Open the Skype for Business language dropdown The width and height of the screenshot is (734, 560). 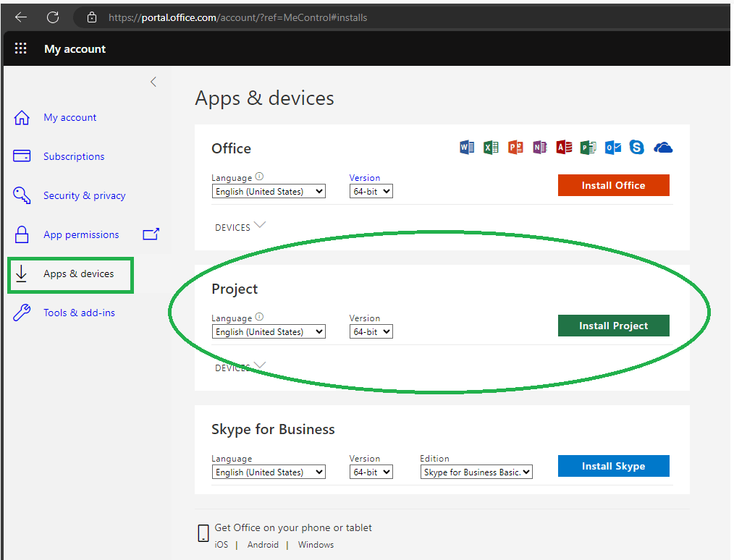click(269, 472)
